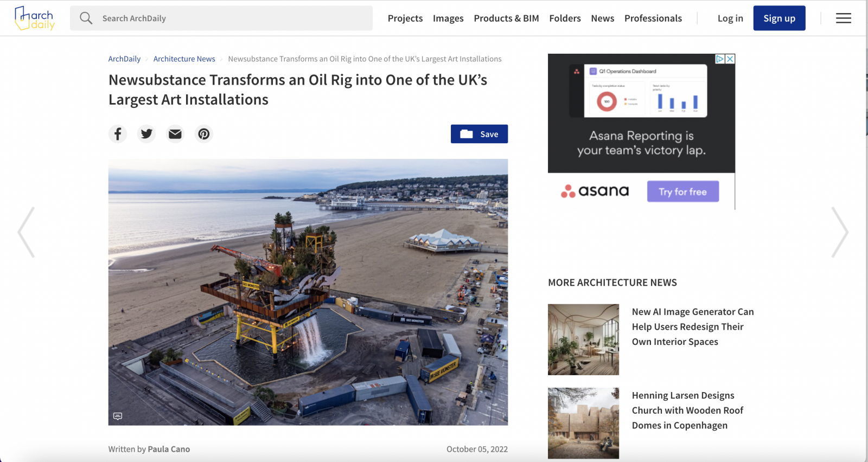The image size is (868, 462).
Task: Open Architecture News breadcrumb link
Action: coord(184,59)
